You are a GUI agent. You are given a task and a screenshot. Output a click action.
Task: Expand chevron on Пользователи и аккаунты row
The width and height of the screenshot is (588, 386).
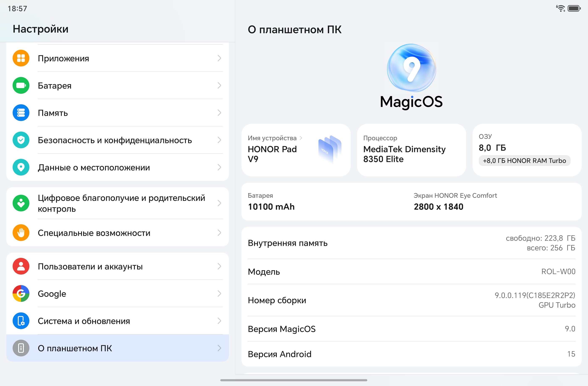(x=219, y=266)
